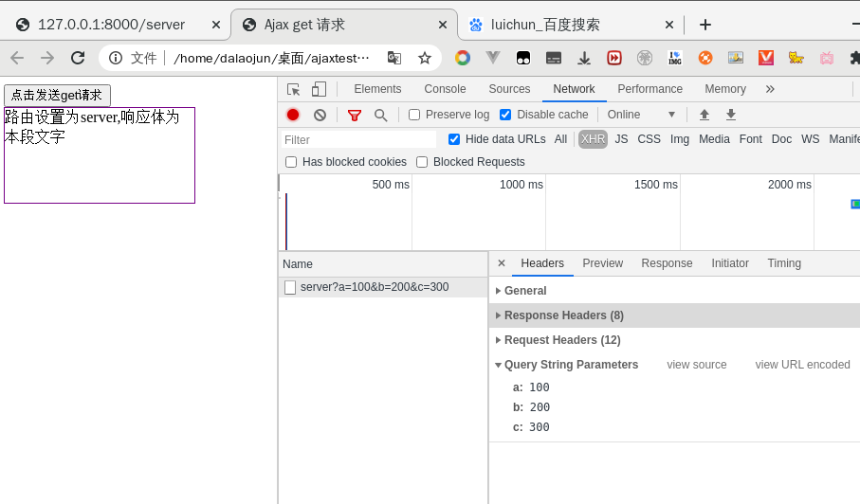Select the CSS filter type
This screenshot has height=504, width=860.
point(649,139)
